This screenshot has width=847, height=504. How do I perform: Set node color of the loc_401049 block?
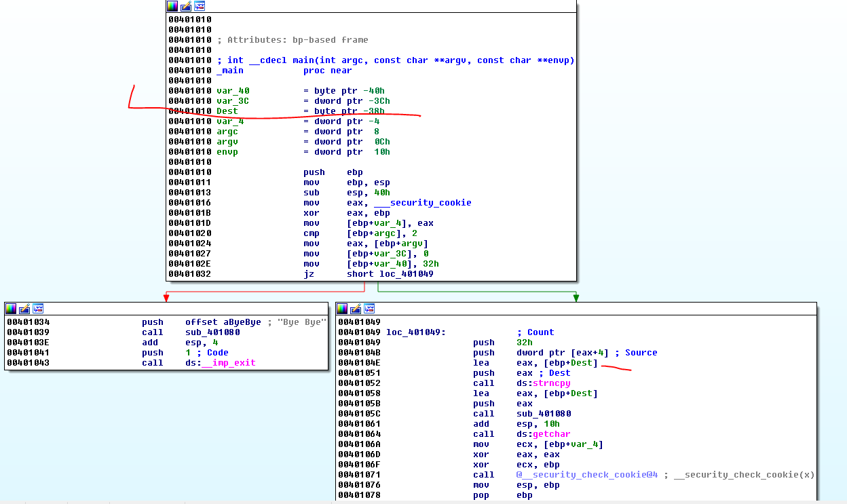point(342,309)
